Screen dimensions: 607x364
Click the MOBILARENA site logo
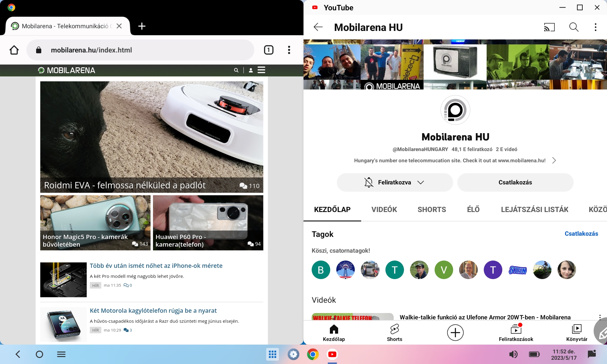(66, 70)
